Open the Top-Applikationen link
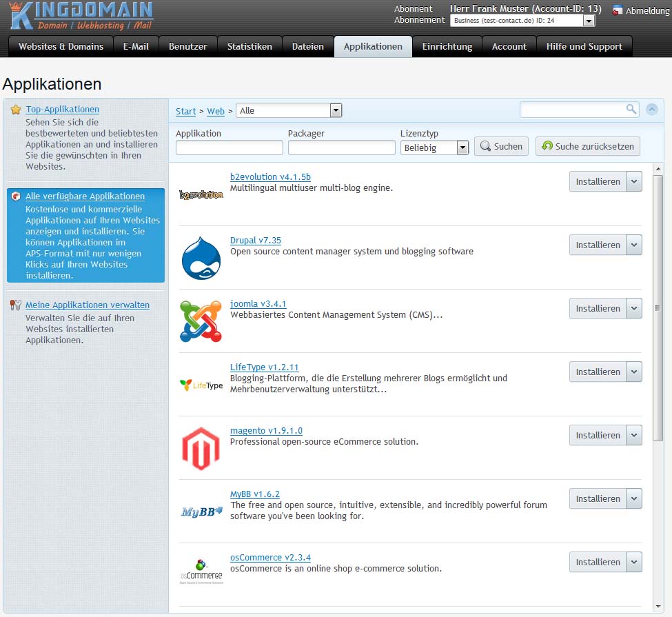The height and width of the screenshot is (617, 672). [x=62, y=110]
